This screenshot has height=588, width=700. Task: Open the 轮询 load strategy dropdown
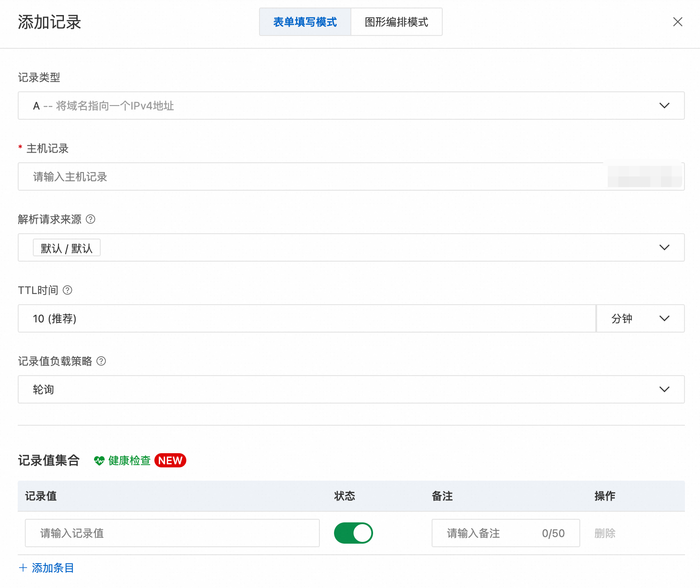coord(351,389)
